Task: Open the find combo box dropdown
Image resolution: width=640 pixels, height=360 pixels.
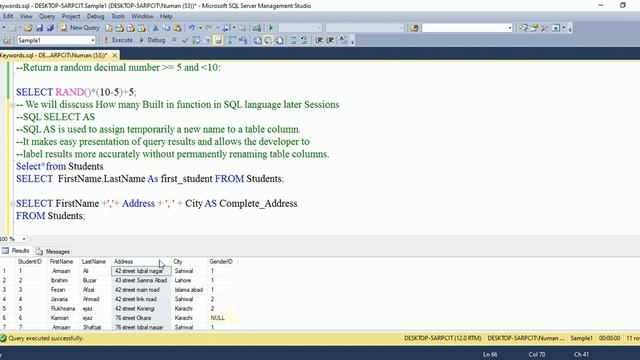Action: click(509, 28)
